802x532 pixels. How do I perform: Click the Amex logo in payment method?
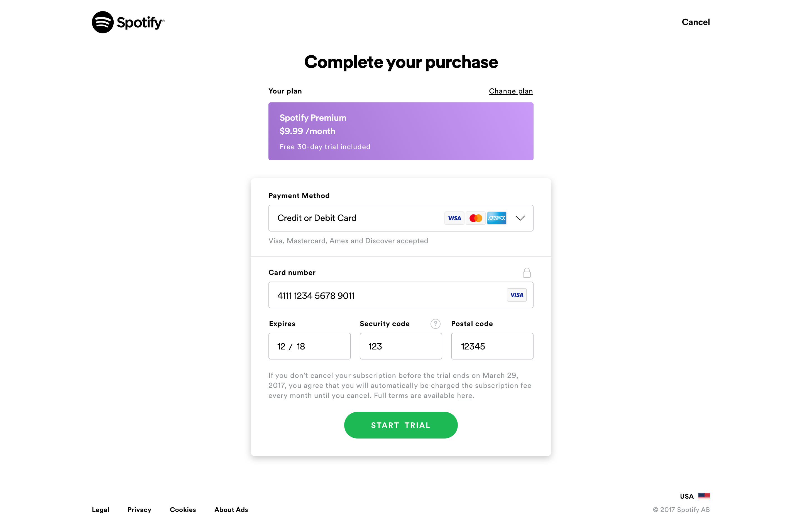point(497,218)
